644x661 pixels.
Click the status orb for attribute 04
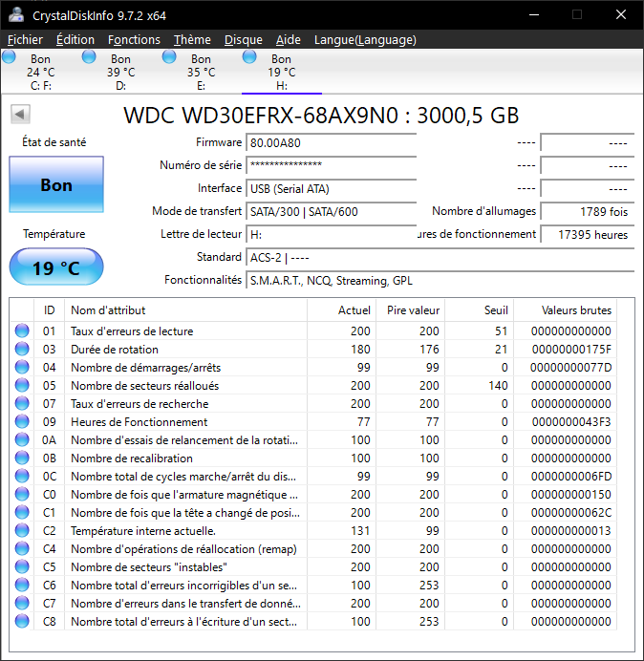pyautogui.click(x=22, y=367)
